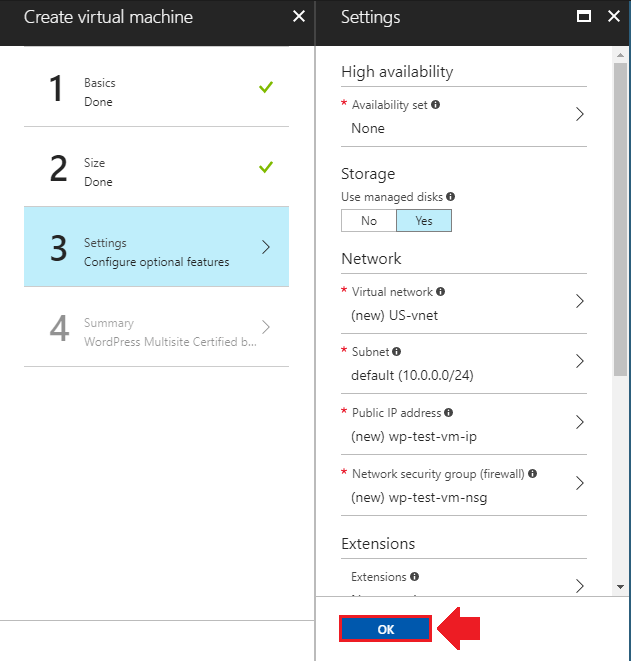Maximize the Settings blade

584,16
